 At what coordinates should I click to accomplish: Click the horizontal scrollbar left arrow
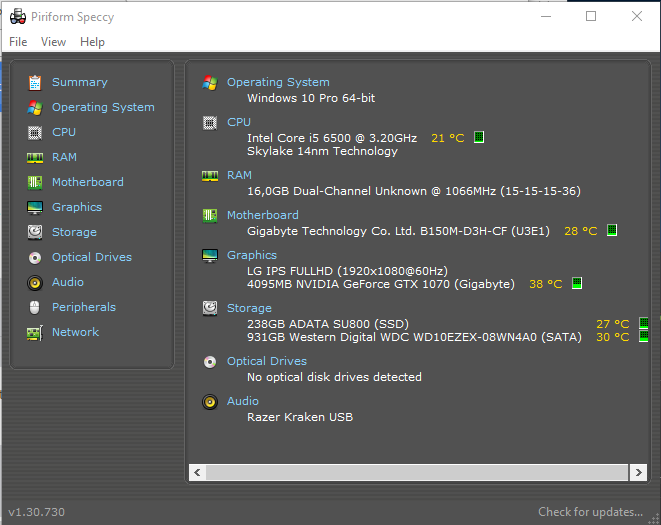197,472
